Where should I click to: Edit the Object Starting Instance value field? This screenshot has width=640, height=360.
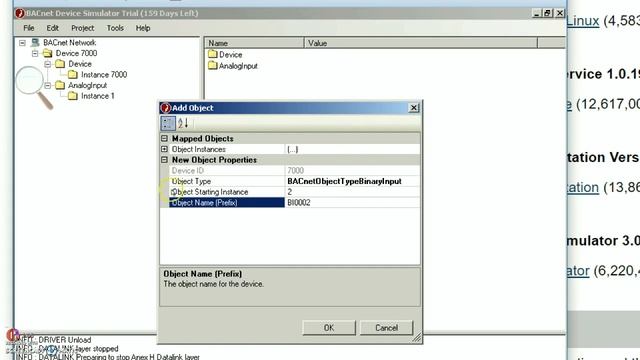click(x=352, y=192)
